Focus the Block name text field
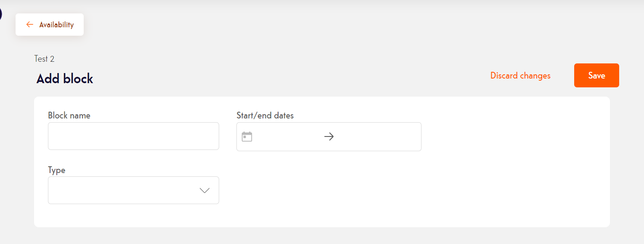The height and width of the screenshot is (244, 644). click(133, 136)
